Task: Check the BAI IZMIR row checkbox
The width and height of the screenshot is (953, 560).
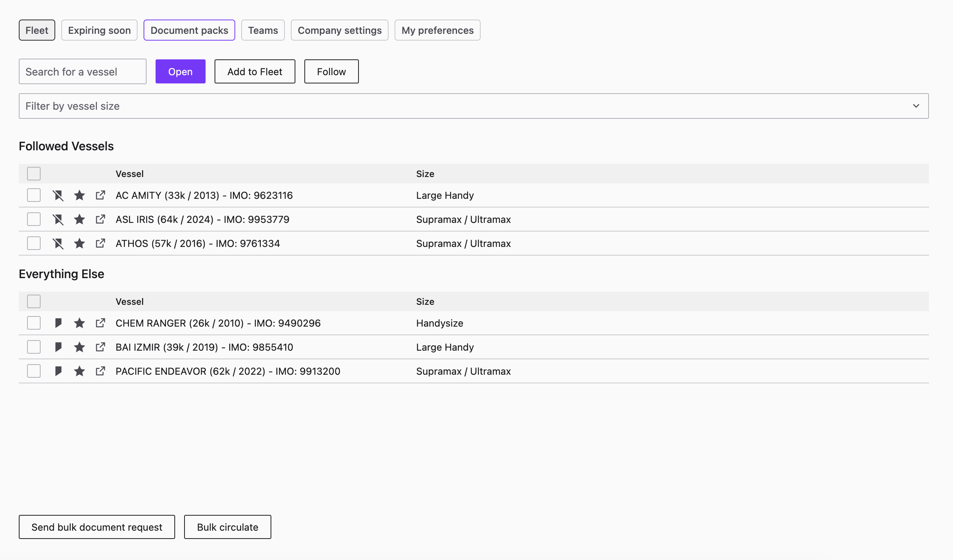Action: (34, 347)
